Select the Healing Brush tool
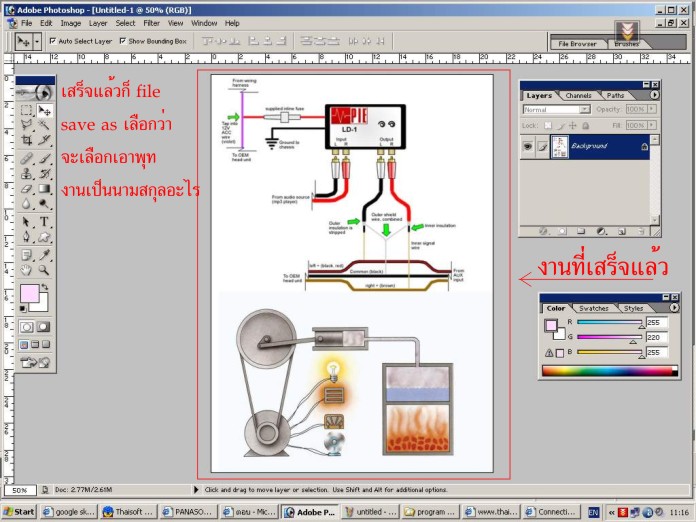This screenshot has height=522, width=696. pyautogui.click(x=26, y=158)
